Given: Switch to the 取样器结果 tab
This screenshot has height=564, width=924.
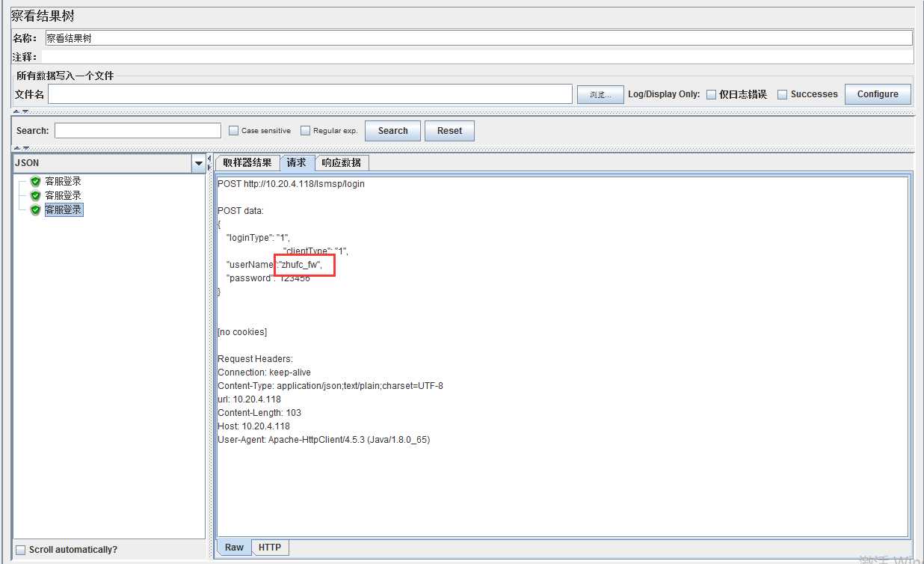Looking at the screenshot, I should (247, 162).
